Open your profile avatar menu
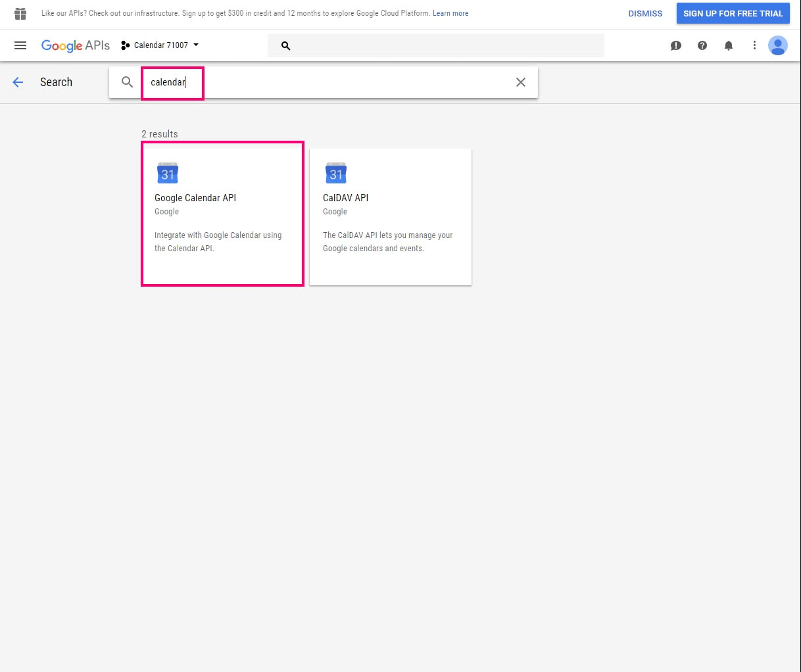This screenshot has height=672, width=801. pos(778,45)
